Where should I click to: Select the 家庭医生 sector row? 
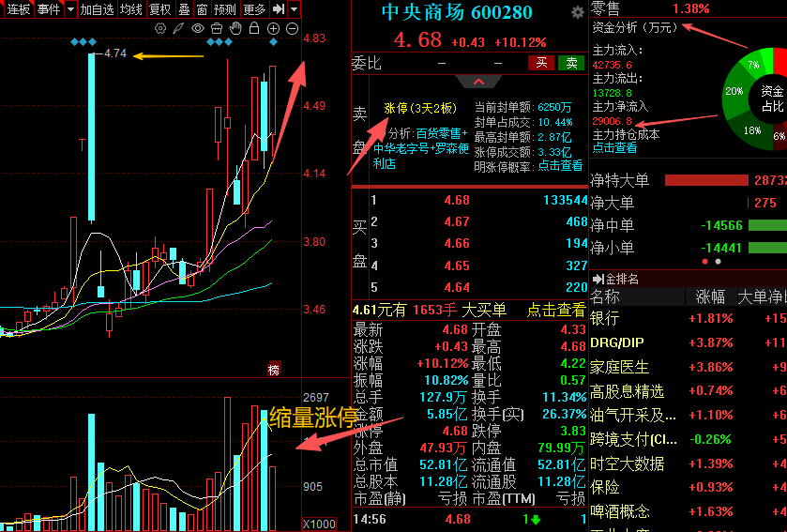(x=689, y=367)
